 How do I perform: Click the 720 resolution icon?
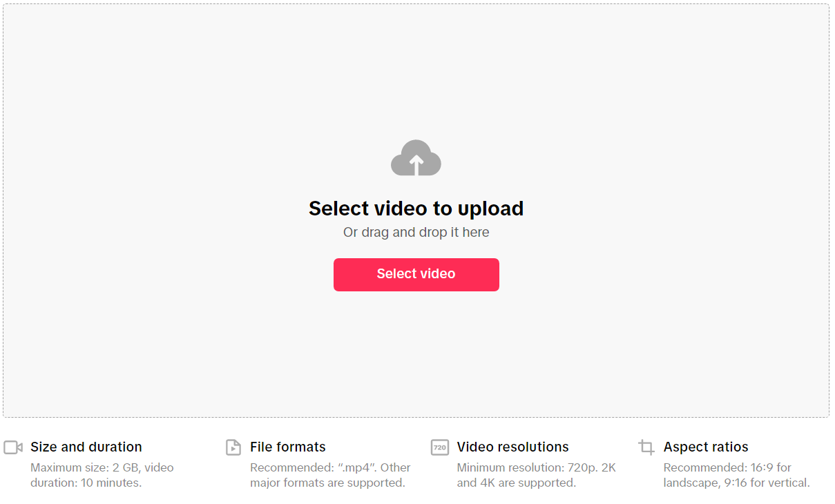440,447
